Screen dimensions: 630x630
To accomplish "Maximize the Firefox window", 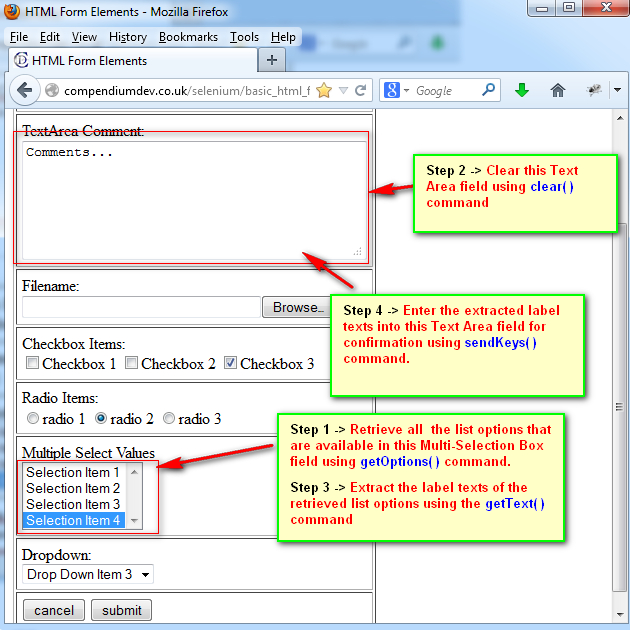I will click(x=569, y=8).
